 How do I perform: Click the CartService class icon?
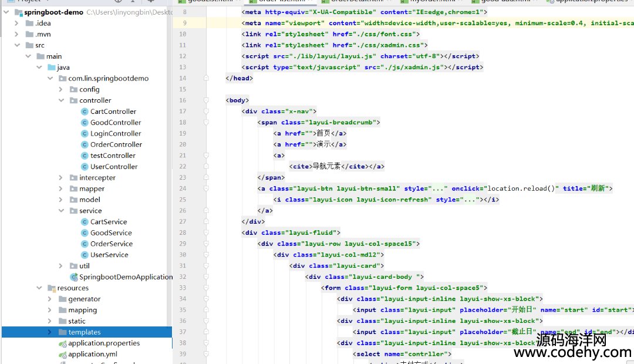pos(85,222)
